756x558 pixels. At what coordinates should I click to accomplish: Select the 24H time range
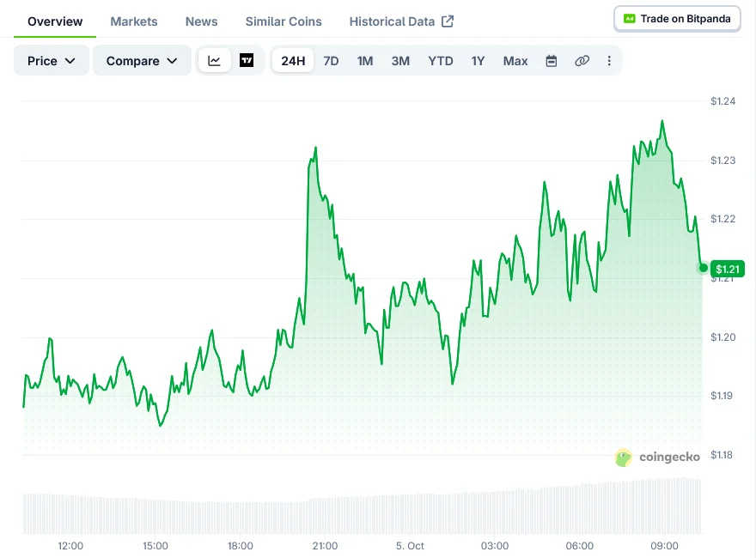[293, 61]
